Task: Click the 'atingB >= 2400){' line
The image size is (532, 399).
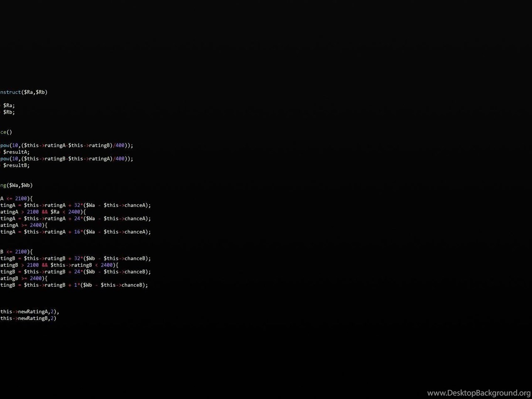Action: point(24,278)
